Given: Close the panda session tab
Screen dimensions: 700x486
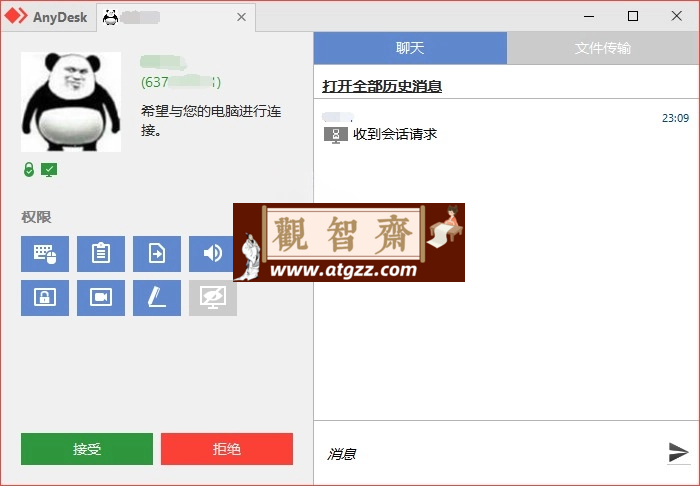Looking at the screenshot, I should pos(242,17).
